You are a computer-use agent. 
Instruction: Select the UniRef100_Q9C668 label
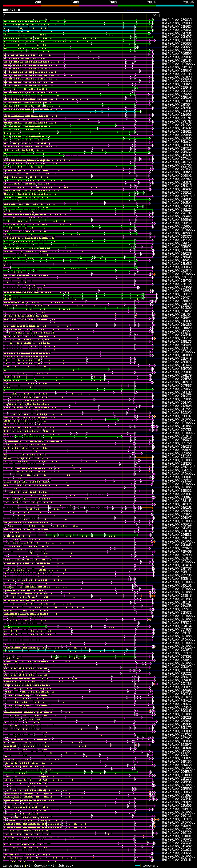177,43
